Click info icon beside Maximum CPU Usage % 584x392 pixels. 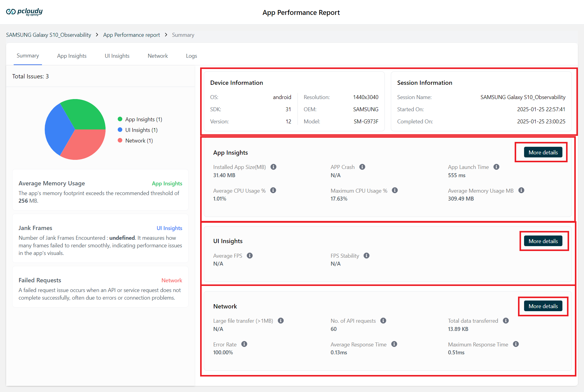(x=395, y=190)
